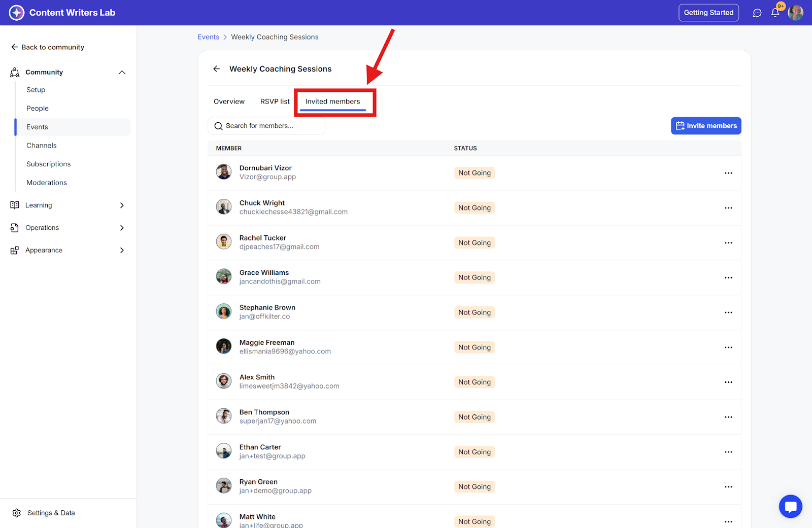This screenshot has width=812, height=528.
Task: Open more options for Maggie Freeman
Action: pos(728,347)
